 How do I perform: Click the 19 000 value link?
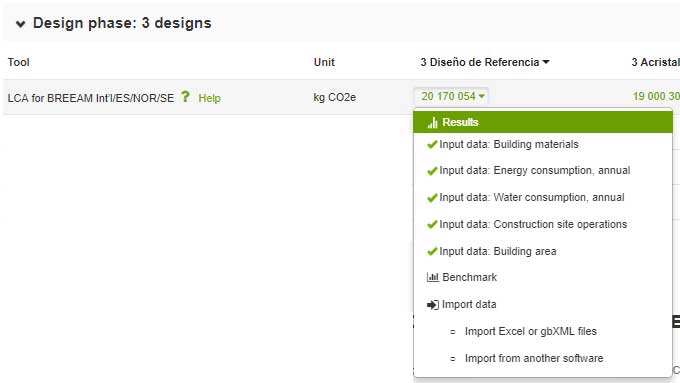tap(656, 96)
